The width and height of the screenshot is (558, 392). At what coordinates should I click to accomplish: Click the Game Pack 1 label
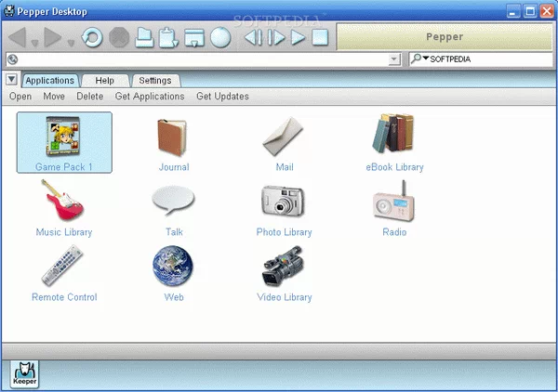click(63, 167)
